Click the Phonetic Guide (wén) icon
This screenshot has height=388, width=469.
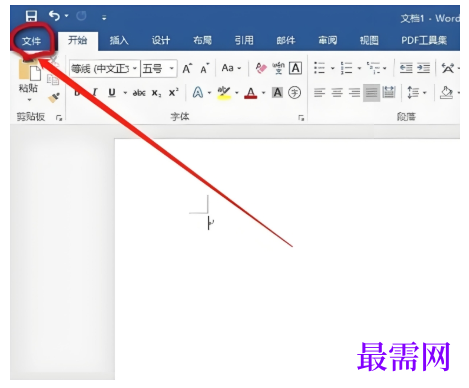coord(278,68)
